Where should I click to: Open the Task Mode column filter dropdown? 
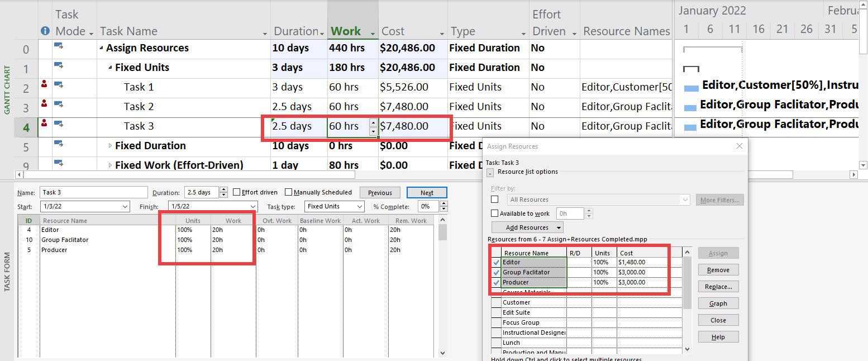pyautogui.click(x=91, y=34)
